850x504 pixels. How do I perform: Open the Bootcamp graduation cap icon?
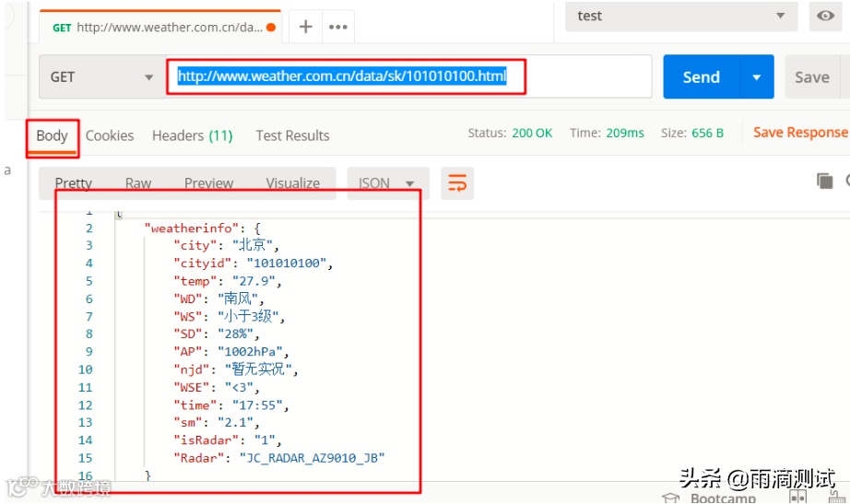point(670,498)
